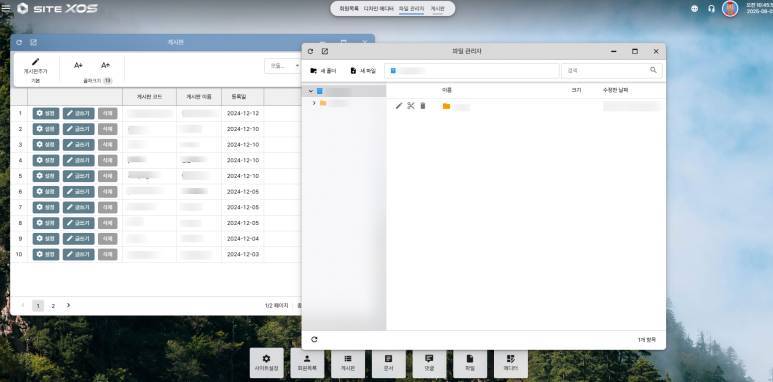The width and height of the screenshot is (773, 382).
Task: Click 게시판 코드 column header
Action: pyautogui.click(x=149, y=97)
